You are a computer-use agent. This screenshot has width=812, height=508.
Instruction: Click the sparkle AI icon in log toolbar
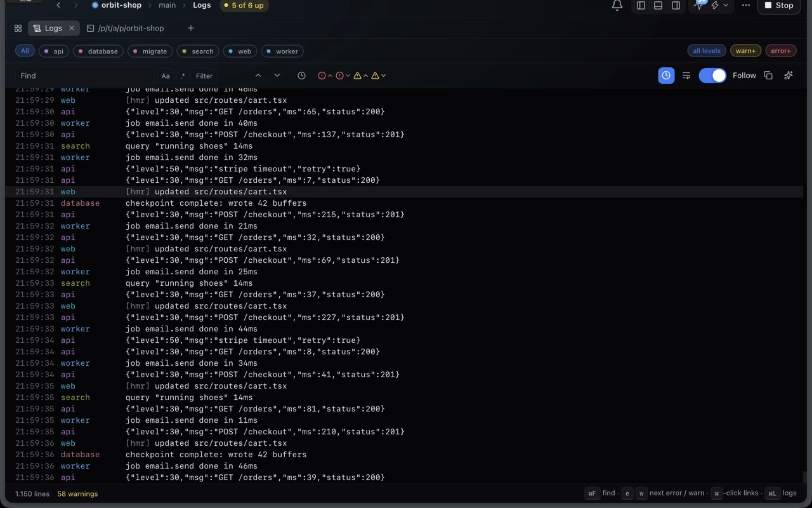coord(789,76)
